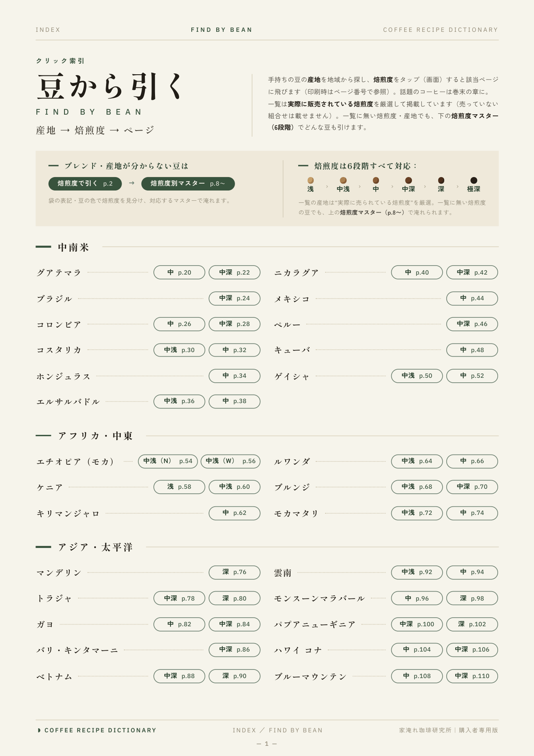Click the 焙煎度で引く p.2 button
The height and width of the screenshot is (756, 534).
click(85, 184)
